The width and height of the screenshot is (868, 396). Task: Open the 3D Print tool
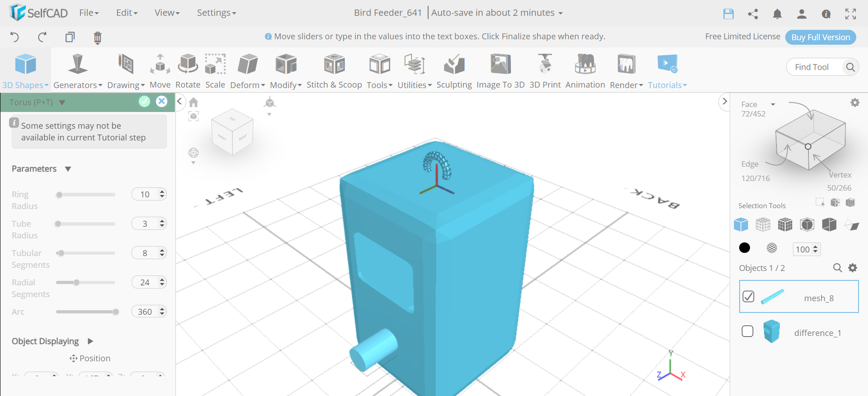545,71
